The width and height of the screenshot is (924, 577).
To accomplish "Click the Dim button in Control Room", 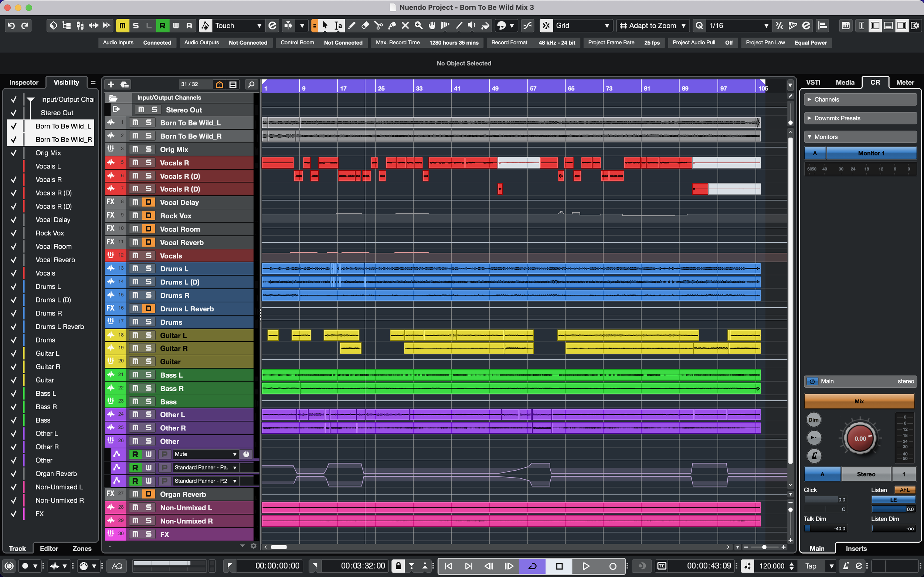I will [813, 420].
